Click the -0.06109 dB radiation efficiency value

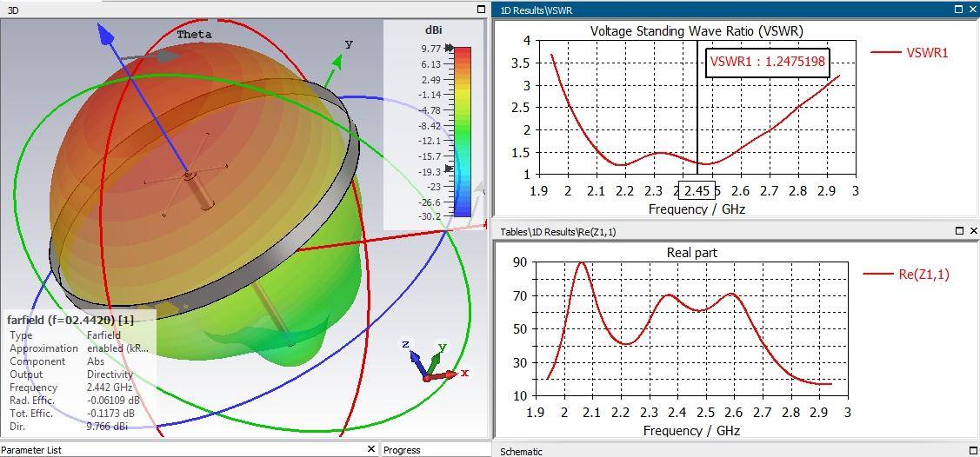pos(115,401)
